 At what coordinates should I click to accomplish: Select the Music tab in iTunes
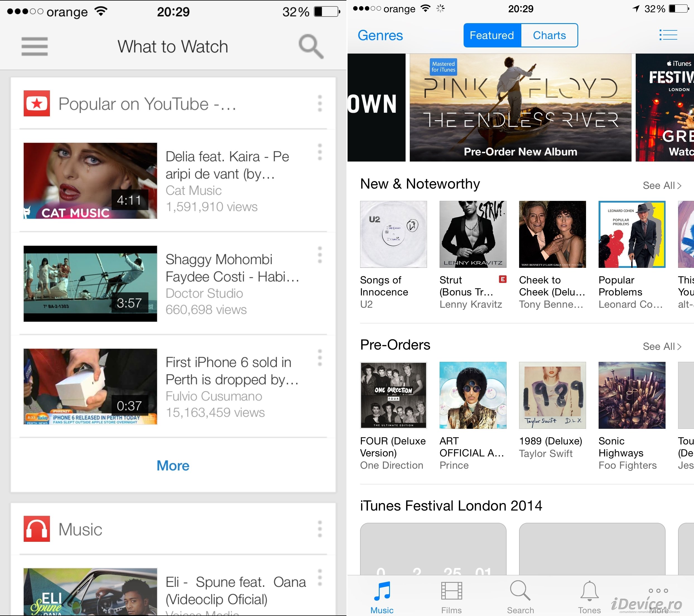(382, 597)
